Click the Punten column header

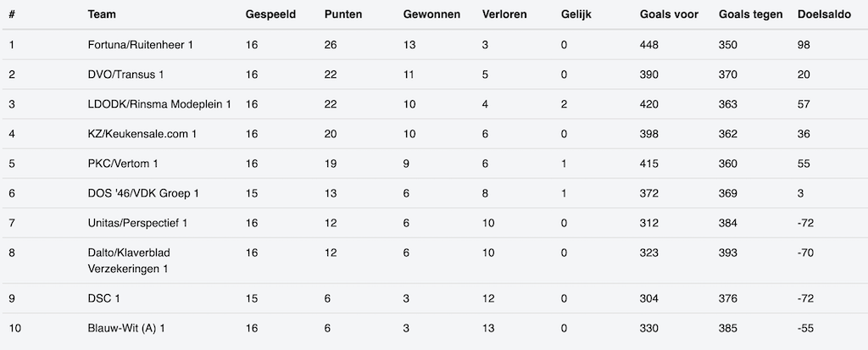point(343,14)
